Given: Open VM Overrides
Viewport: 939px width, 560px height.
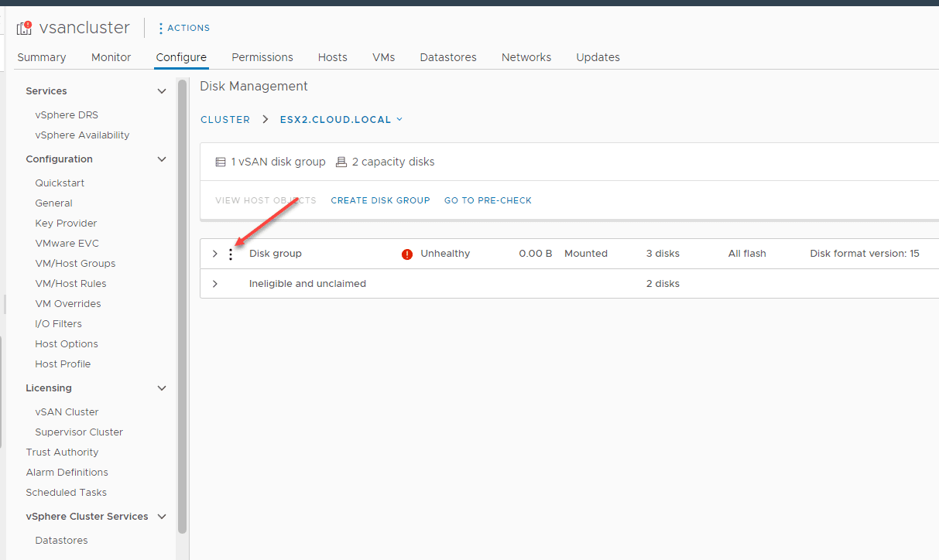Looking at the screenshot, I should coord(68,304).
